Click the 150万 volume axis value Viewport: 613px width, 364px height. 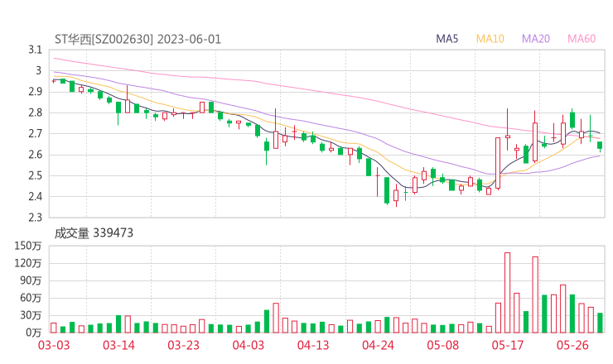28,246
